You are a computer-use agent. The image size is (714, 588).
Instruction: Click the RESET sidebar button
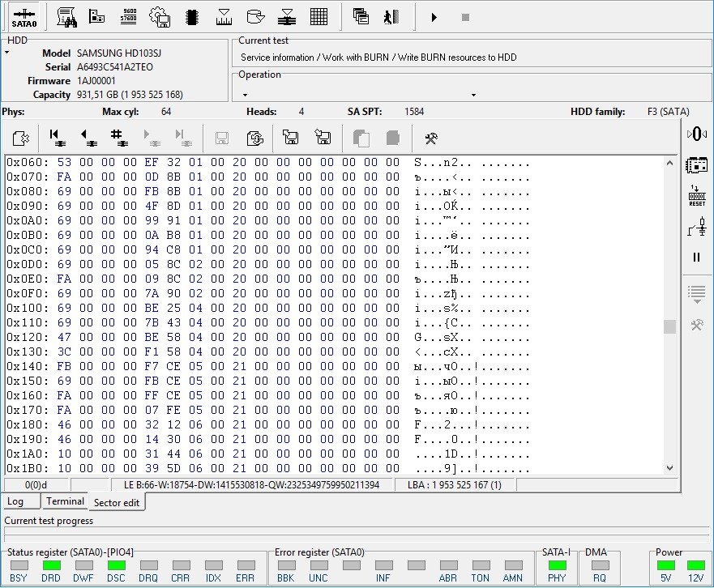[697, 196]
